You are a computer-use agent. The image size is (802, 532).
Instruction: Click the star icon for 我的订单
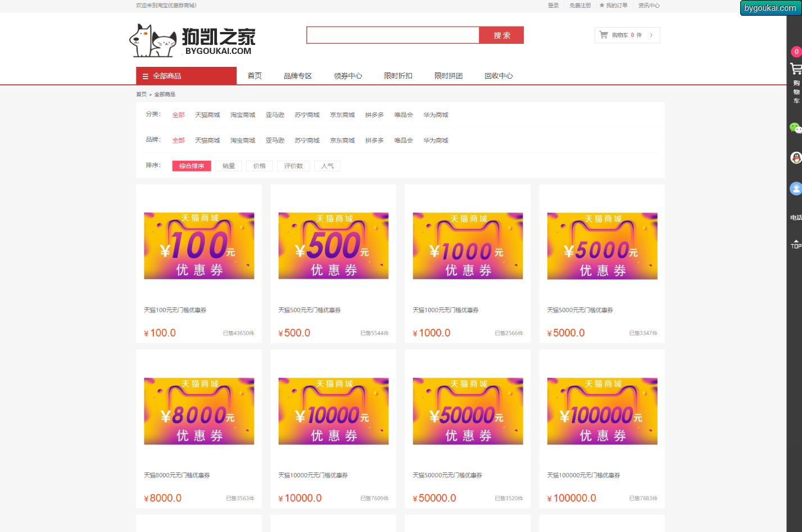pos(602,6)
